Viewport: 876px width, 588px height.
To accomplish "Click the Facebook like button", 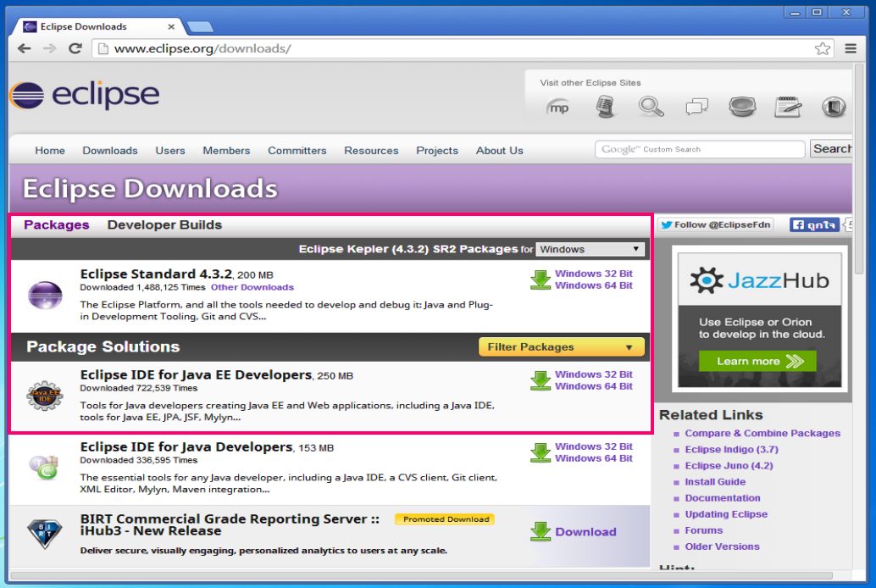I will (x=814, y=225).
